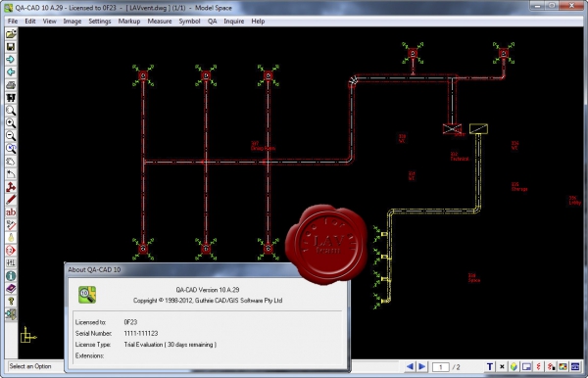The width and height of the screenshot is (588, 378).
Task: Click the 3D cube status bar icon
Action: [x=514, y=367]
